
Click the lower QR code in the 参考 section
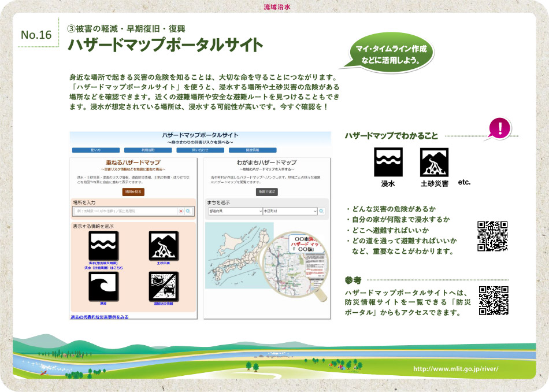click(x=494, y=301)
